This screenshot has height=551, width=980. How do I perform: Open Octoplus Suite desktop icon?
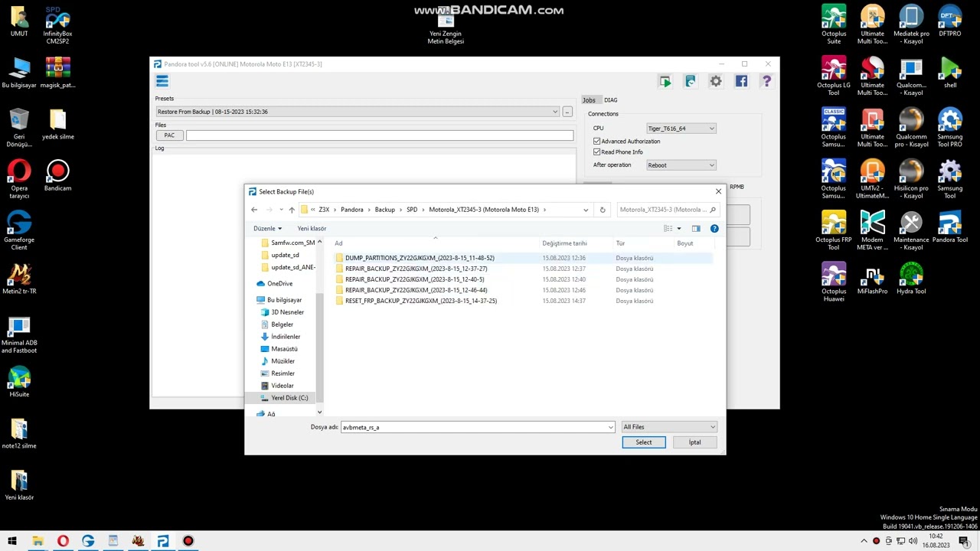(x=834, y=24)
